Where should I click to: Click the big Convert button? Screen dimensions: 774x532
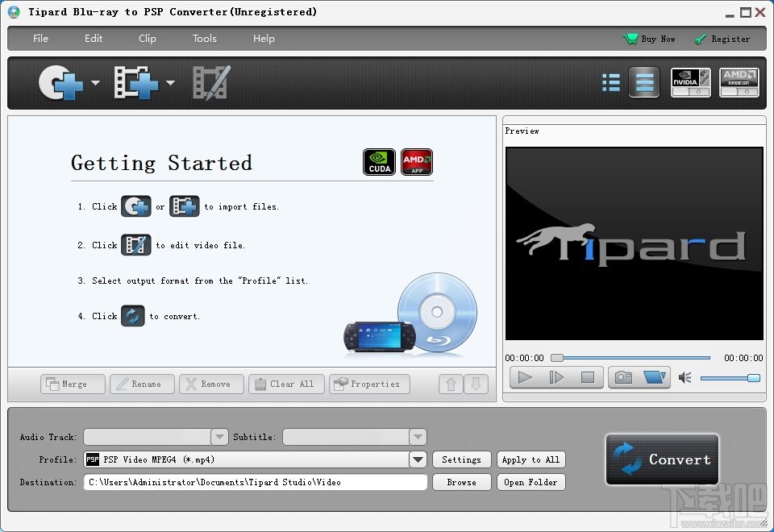point(662,459)
